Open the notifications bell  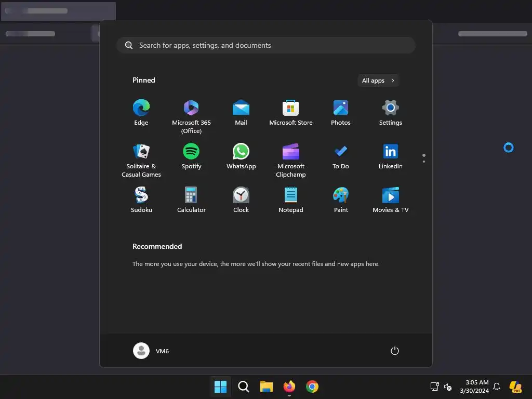pyautogui.click(x=497, y=387)
